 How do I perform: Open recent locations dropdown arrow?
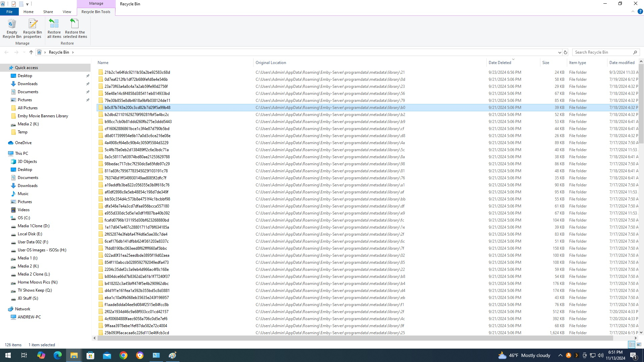(24, 52)
